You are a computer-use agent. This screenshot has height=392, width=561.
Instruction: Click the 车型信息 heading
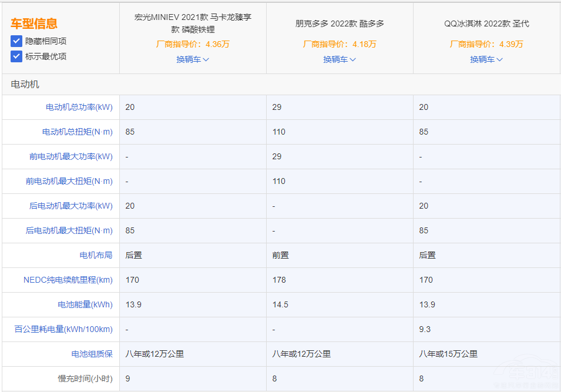[34, 24]
